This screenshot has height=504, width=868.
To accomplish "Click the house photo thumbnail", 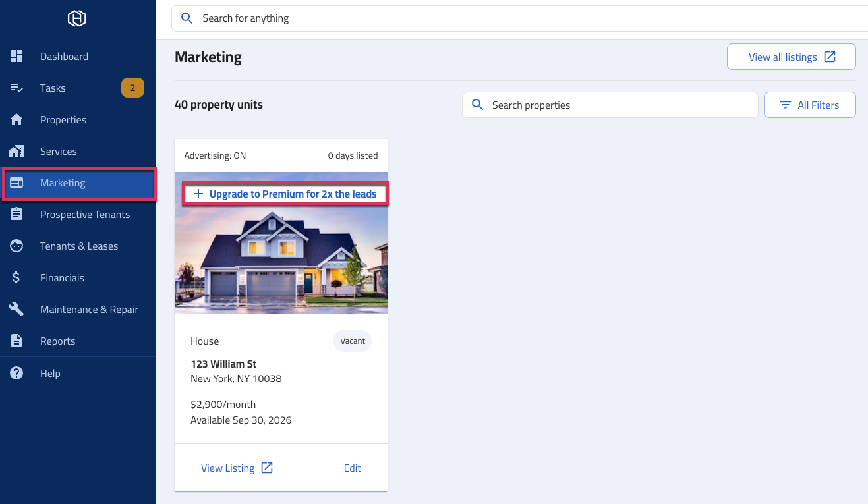I will pos(281,243).
